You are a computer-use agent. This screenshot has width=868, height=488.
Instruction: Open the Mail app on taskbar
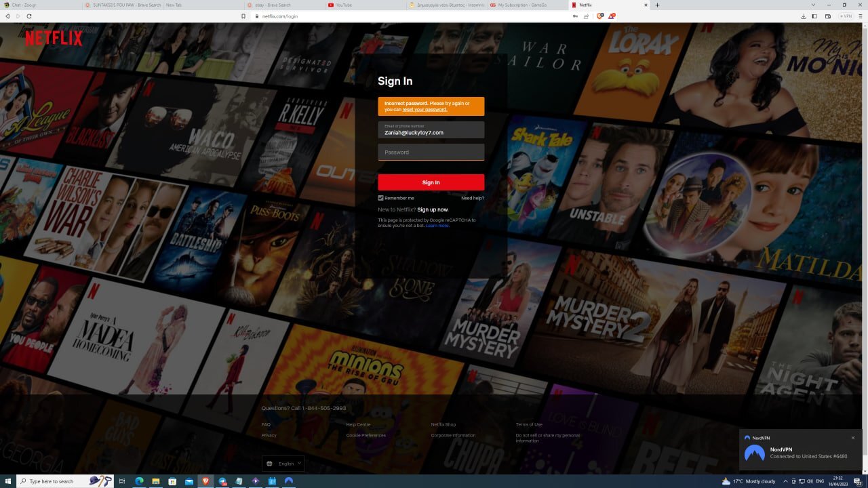tap(189, 481)
